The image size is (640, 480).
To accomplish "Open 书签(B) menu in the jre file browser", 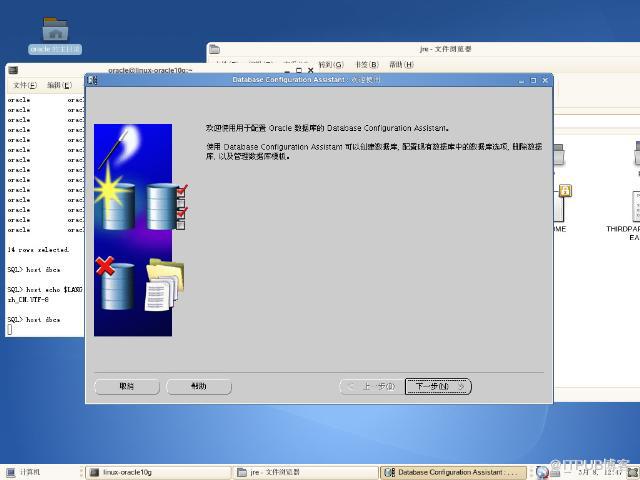I will click(367, 64).
